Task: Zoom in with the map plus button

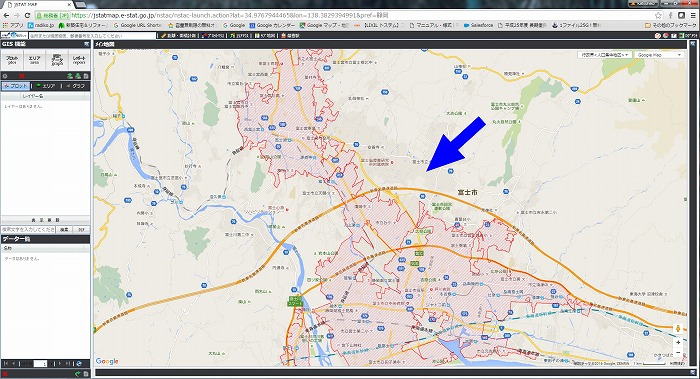Action: click(x=678, y=342)
